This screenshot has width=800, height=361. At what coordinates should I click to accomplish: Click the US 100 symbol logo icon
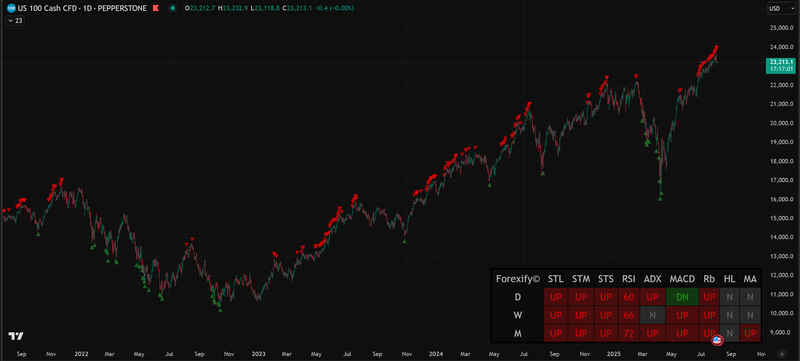click(10, 8)
